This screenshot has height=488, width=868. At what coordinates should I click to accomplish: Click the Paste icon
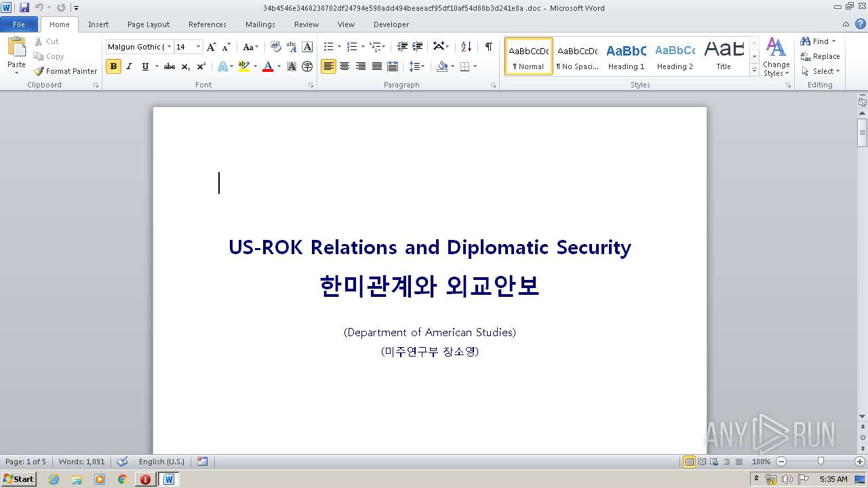(16, 47)
